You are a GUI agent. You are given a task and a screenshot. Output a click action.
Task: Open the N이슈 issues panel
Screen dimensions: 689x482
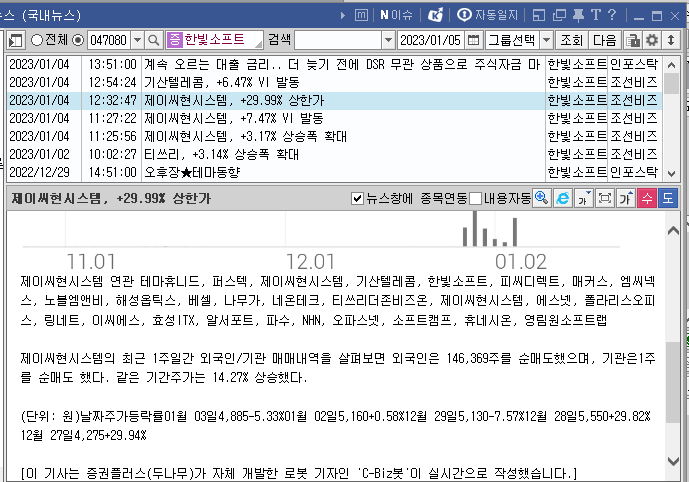[x=396, y=15]
